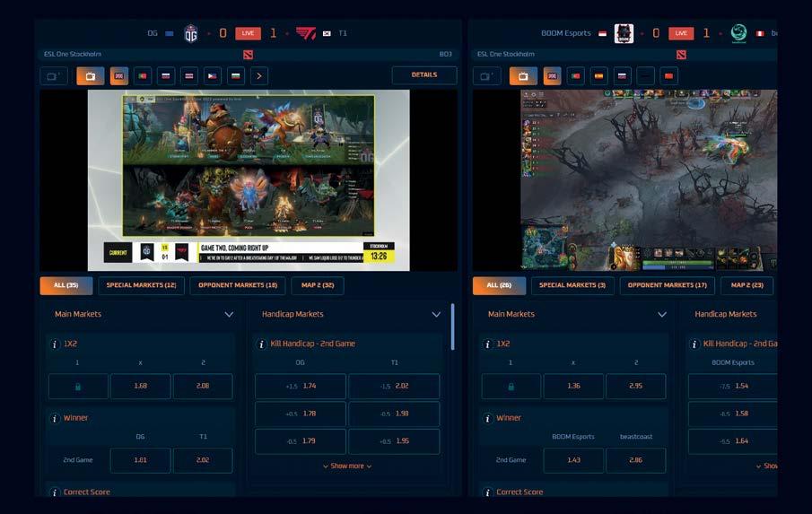Choose UK flag stream in OG match
The image size is (812, 514).
click(119, 76)
